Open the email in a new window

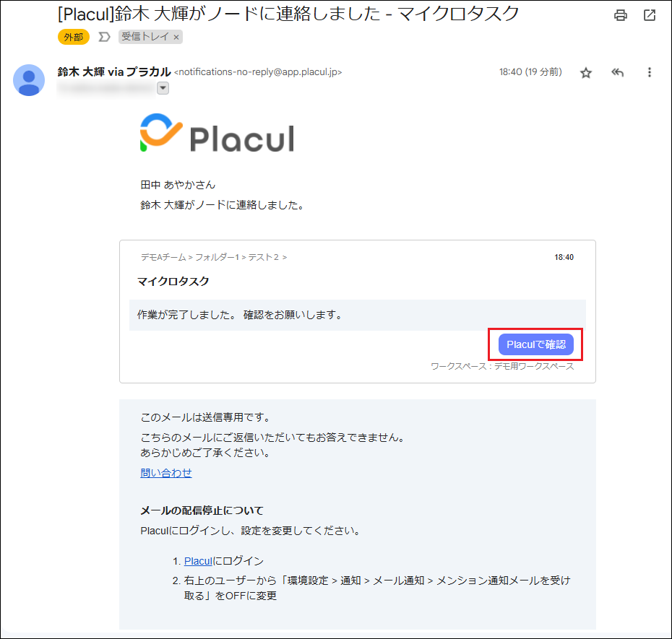[650, 15]
